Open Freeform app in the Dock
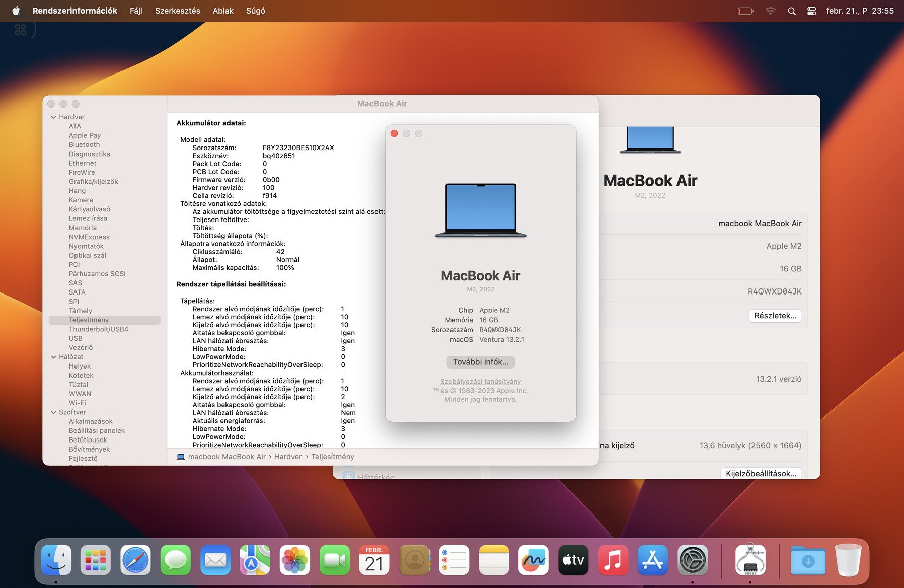This screenshot has height=588, width=904. point(534,560)
